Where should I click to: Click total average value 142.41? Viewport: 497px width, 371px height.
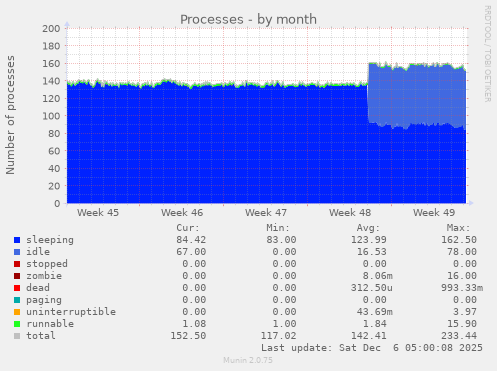pyautogui.click(x=368, y=336)
